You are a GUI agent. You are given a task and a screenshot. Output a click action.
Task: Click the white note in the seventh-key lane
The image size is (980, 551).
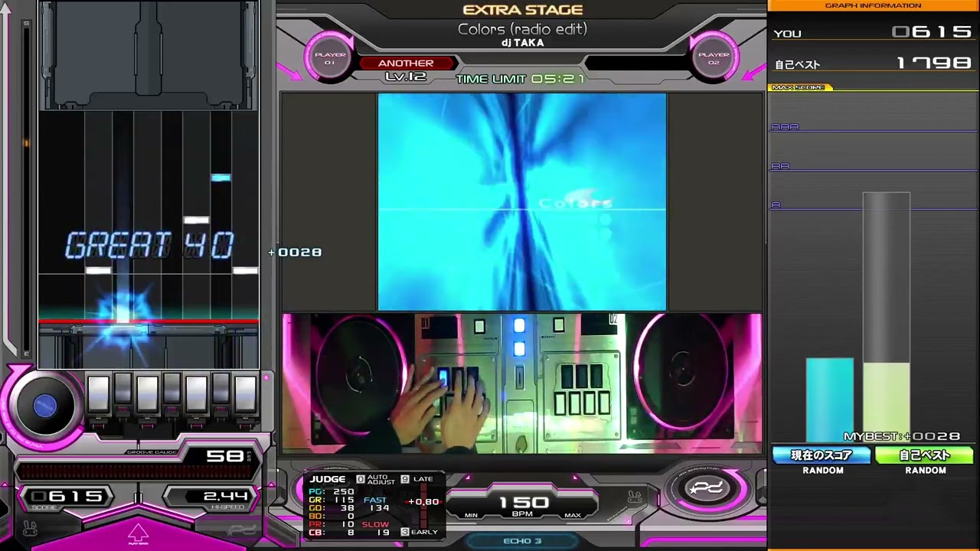[x=245, y=270]
